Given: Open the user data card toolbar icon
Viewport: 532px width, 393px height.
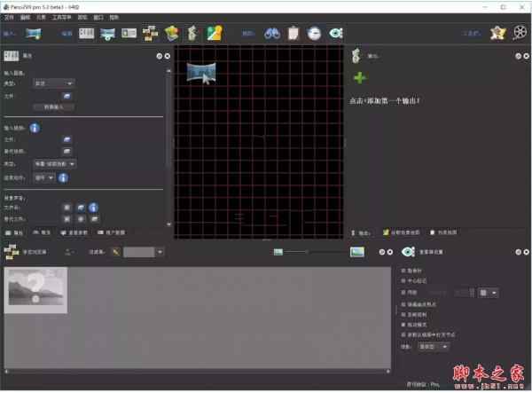Looking at the screenshot, I should coord(129,33).
